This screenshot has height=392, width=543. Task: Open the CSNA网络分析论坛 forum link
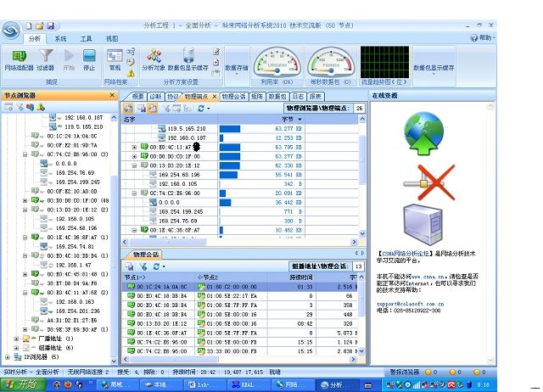406,254
